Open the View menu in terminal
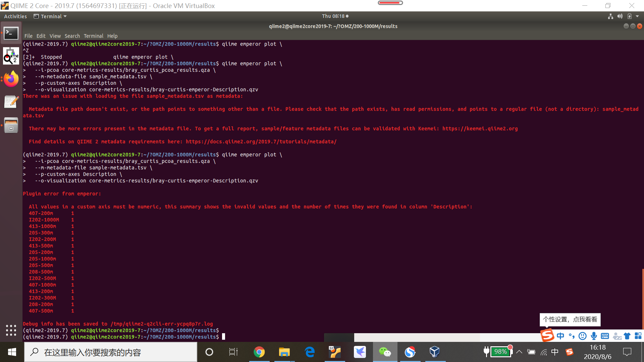Viewport: 644px width, 362px height. 55,36
